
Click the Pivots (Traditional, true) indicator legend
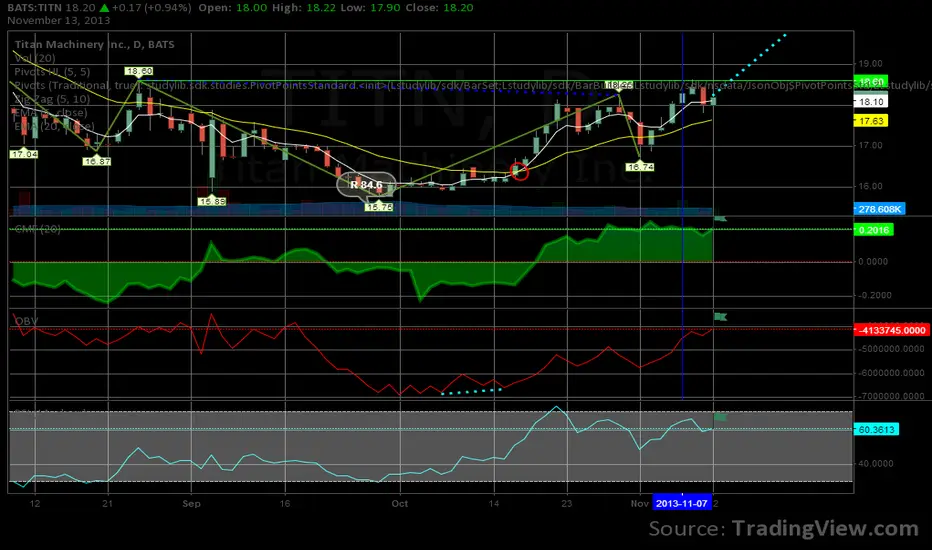(77, 85)
